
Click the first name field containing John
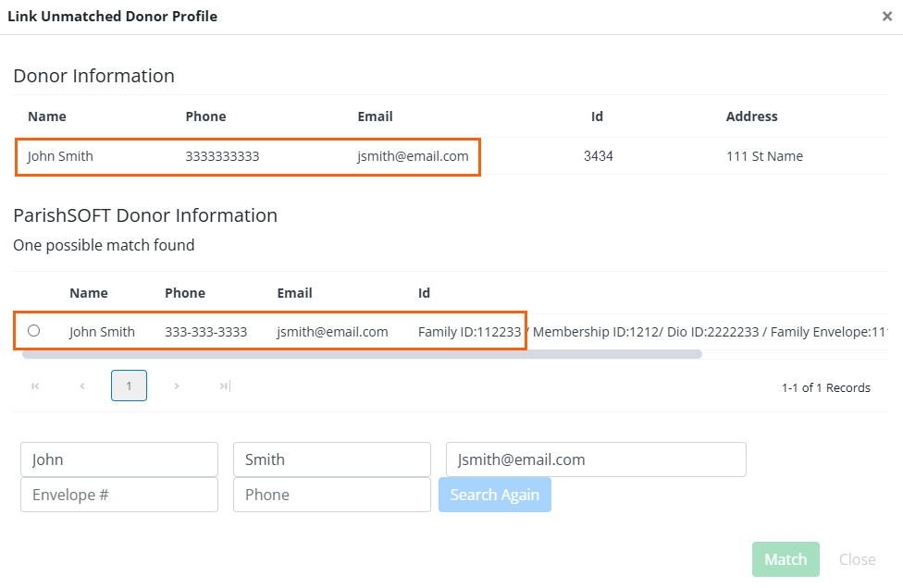coord(119,459)
